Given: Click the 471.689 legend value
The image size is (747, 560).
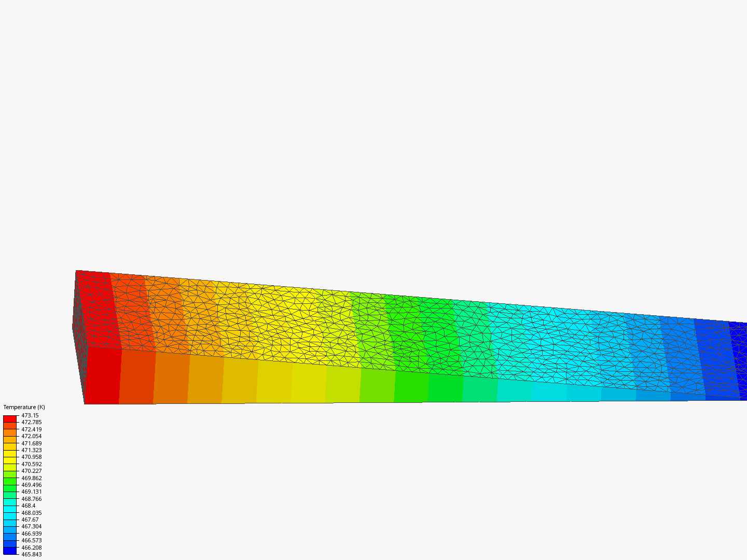Looking at the screenshot, I should pyautogui.click(x=31, y=443).
